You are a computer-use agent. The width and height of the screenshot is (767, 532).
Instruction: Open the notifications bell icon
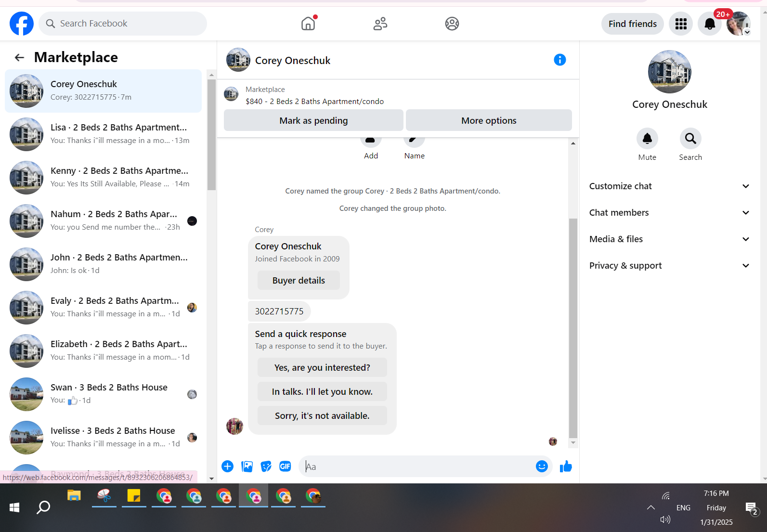pyautogui.click(x=710, y=24)
